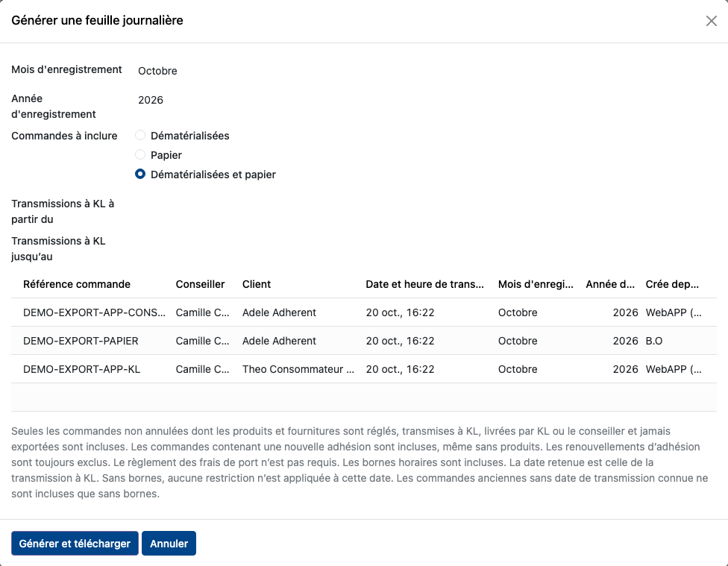Click the Année d'enregistrement value 2026

pos(151,100)
